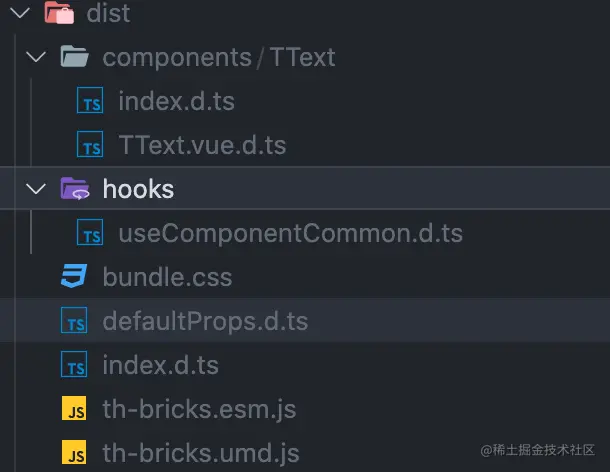Viewport: 610px width, 472px height.
Task: Open the th-bricks.umd.js file
Action: coord(201,453)
